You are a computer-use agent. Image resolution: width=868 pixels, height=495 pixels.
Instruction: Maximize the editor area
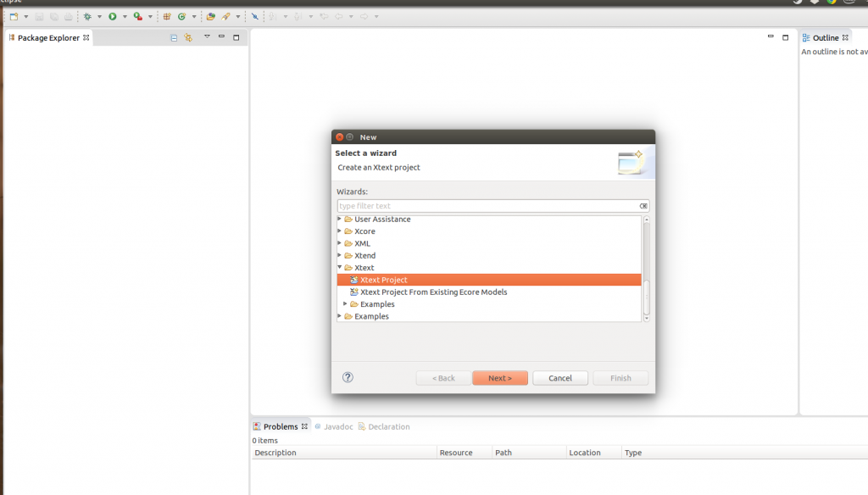pyautogui.click(x=786, y=37)
